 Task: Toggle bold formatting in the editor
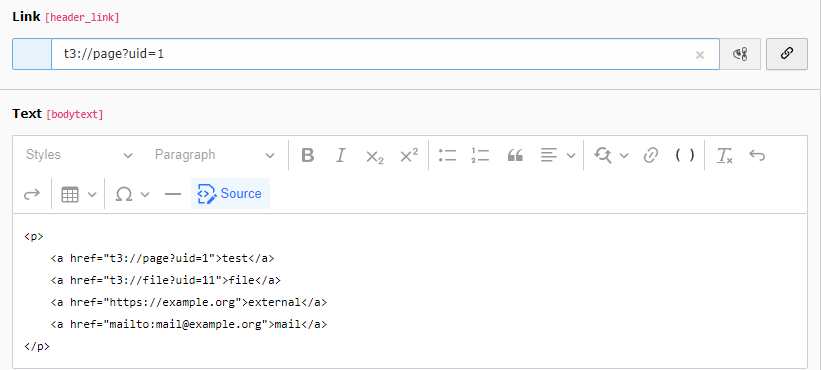(308, 155)
